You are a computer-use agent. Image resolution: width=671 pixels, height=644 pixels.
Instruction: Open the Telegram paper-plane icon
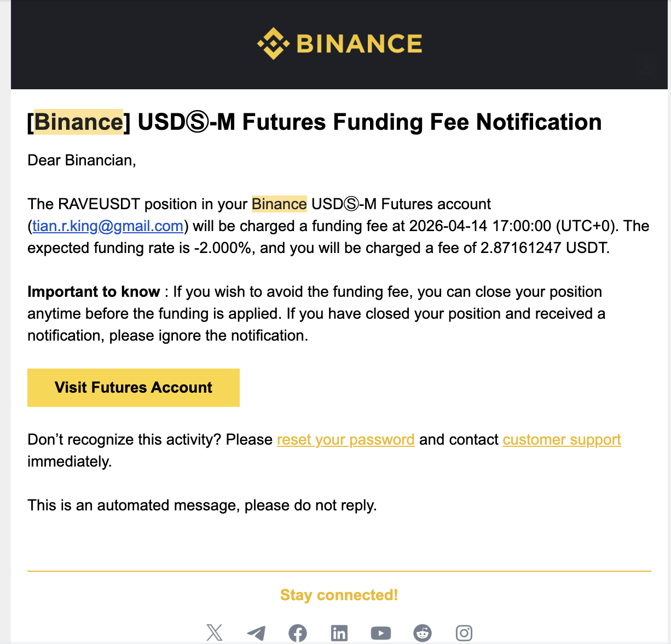(x=256, y=633)
